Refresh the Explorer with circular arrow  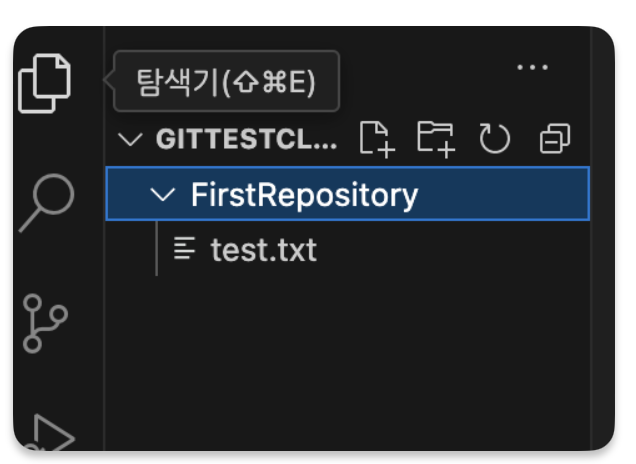point(494,139)
